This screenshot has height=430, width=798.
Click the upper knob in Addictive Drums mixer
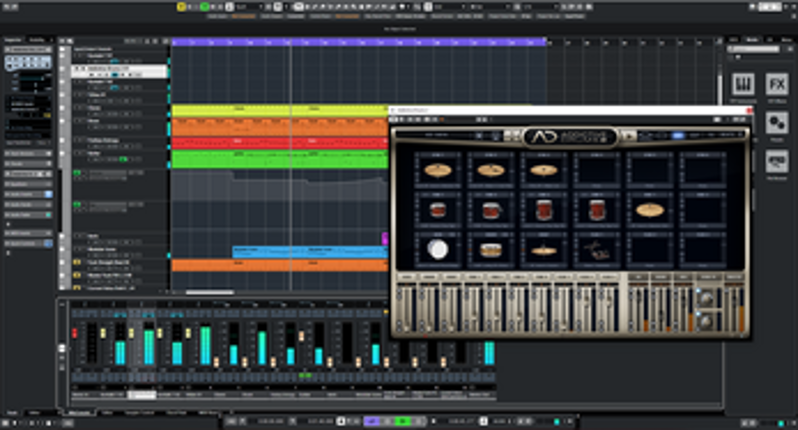pos(706,299)
